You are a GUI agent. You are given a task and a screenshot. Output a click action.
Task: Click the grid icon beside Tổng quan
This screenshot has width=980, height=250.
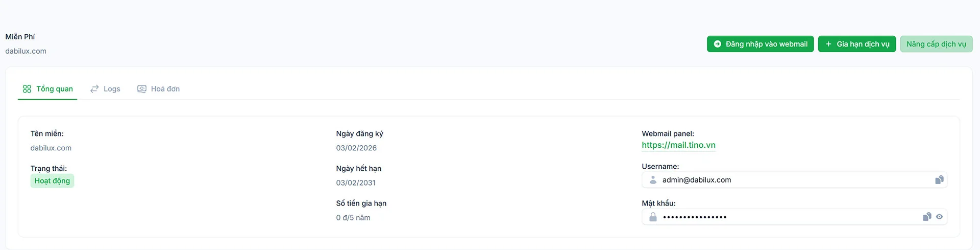click(27, 89)
